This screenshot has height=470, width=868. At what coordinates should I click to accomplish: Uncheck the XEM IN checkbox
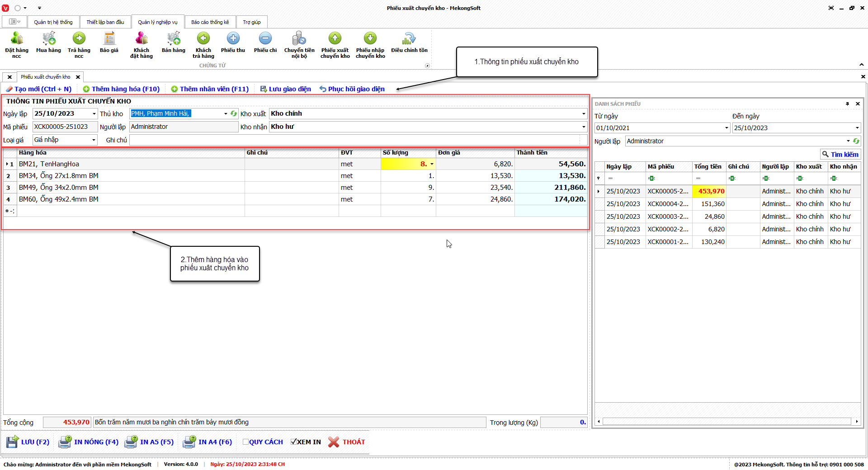click(294, 442)
